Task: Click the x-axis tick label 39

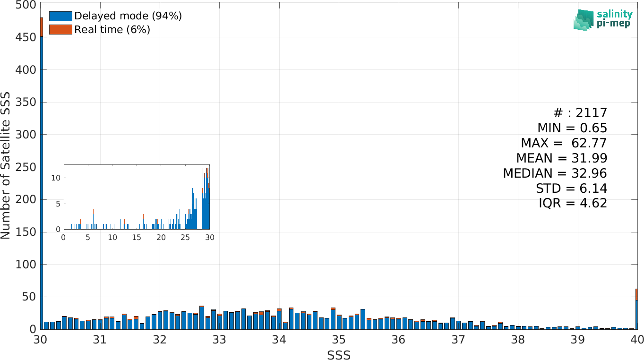Action: [x=577, y=339]
